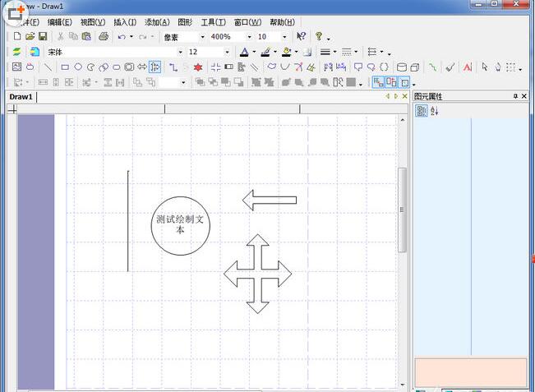Toggle categorized view in properties panel

(421, 111)
